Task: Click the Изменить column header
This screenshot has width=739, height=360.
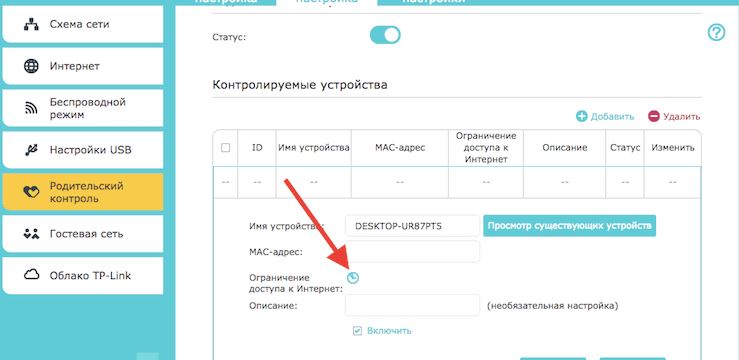Action: tap(673, 148)
